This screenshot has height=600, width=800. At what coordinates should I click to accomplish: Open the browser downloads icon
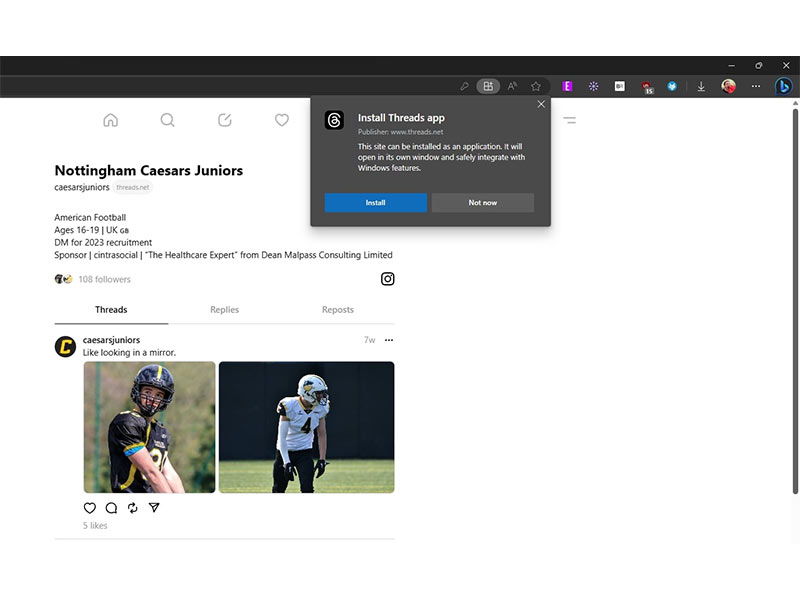click(x=701, y=86)
